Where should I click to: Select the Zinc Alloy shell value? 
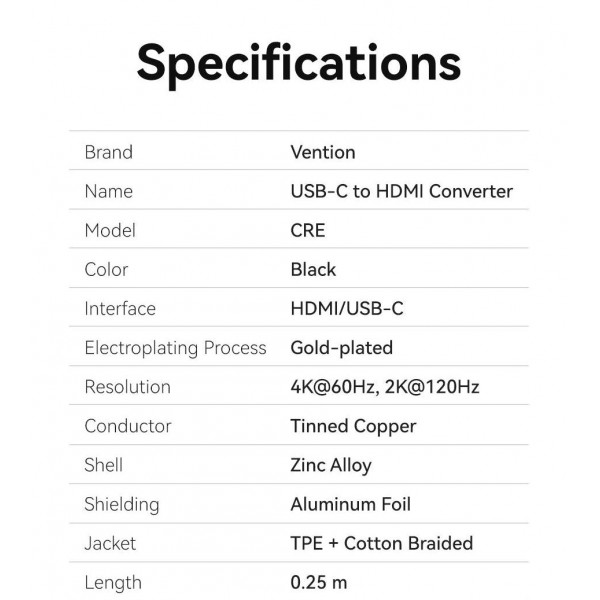pos(330,465)
